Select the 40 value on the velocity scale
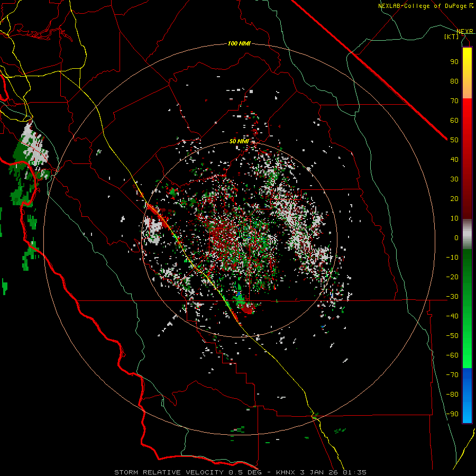This screenshot has height=476, width=476. pyautogui.click(x=454, y=159)
